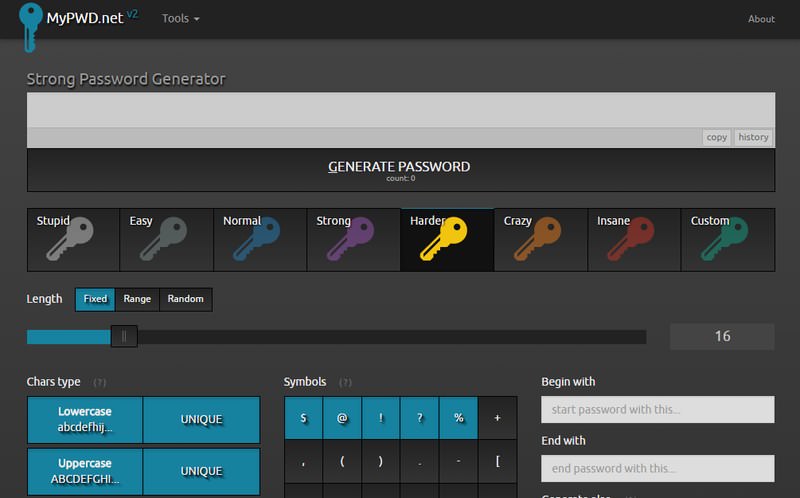The image size is (800, 498).
Task: Enable the ) symbol
Action: (381, 462)
